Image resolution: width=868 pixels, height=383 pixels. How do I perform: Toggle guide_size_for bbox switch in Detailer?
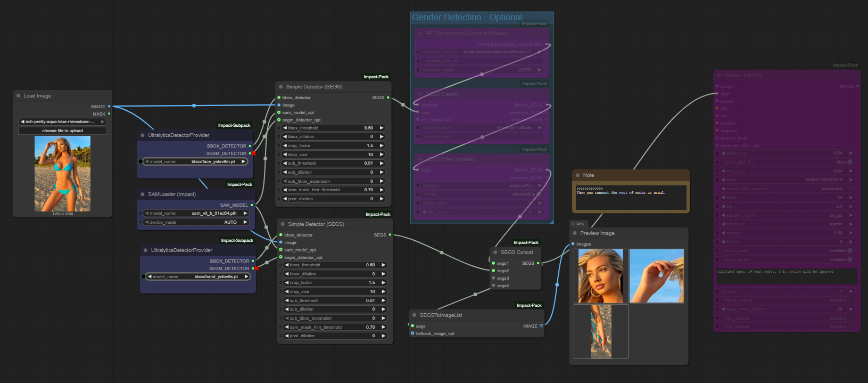850,162
